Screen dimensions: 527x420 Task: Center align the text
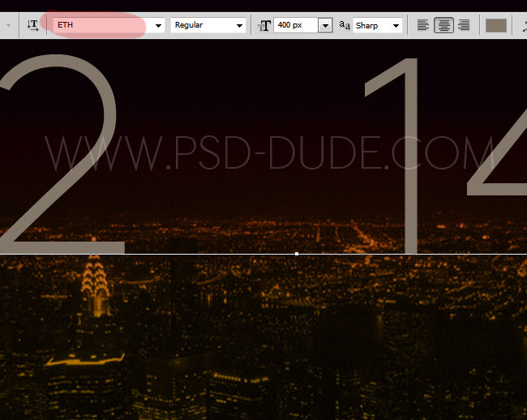(x=443, y=25)
